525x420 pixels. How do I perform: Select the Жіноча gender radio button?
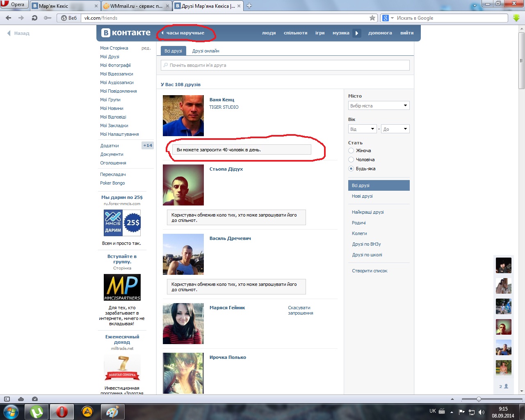(351, 151)
